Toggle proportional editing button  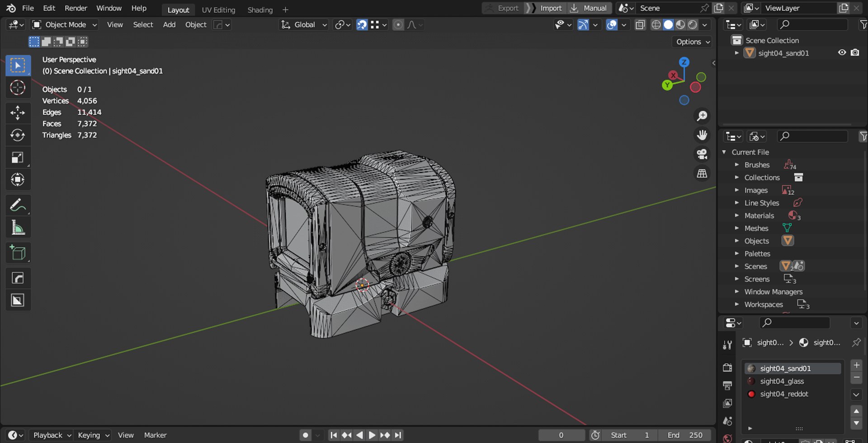point(398,25)
